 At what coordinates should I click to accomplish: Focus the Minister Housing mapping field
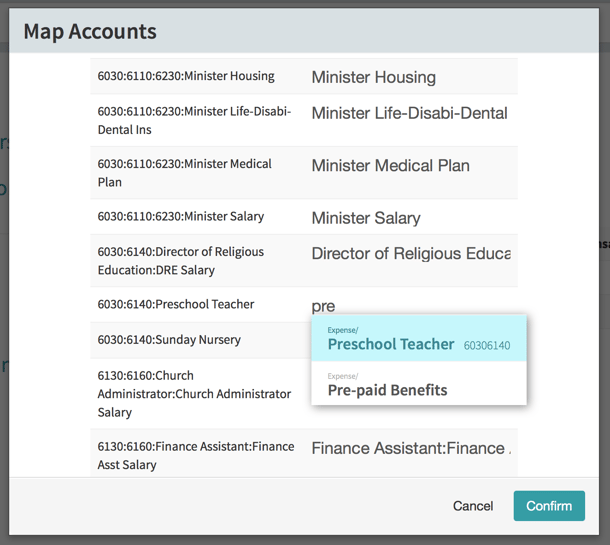[x=410, y=77]
